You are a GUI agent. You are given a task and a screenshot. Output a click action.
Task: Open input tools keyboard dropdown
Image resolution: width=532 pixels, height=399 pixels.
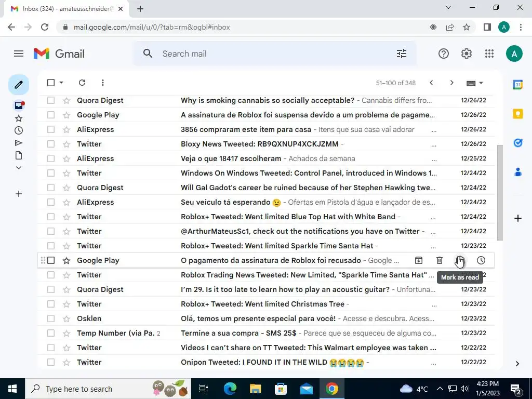click(x=475, y=83)
